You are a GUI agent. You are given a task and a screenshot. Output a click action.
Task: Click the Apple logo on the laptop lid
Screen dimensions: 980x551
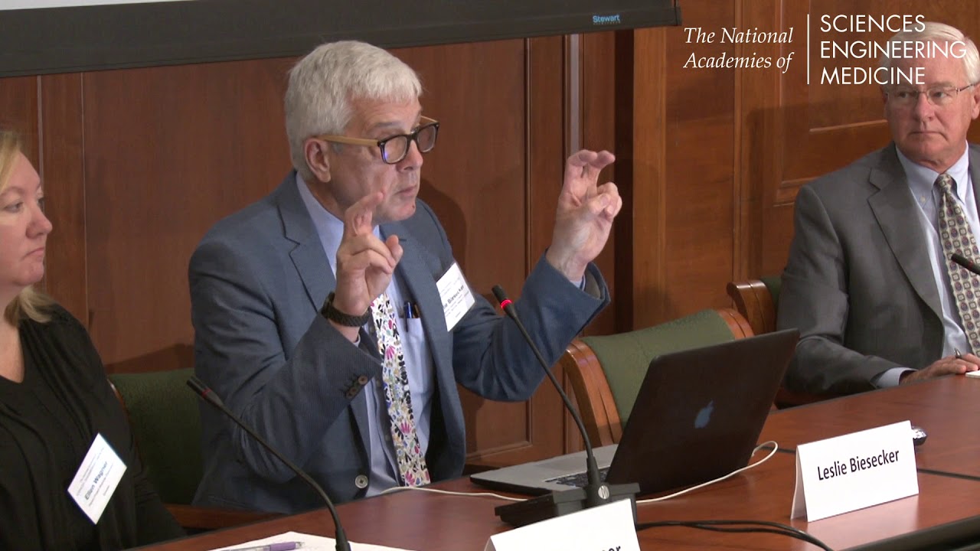pyautogui.click(x=704, y=415)
